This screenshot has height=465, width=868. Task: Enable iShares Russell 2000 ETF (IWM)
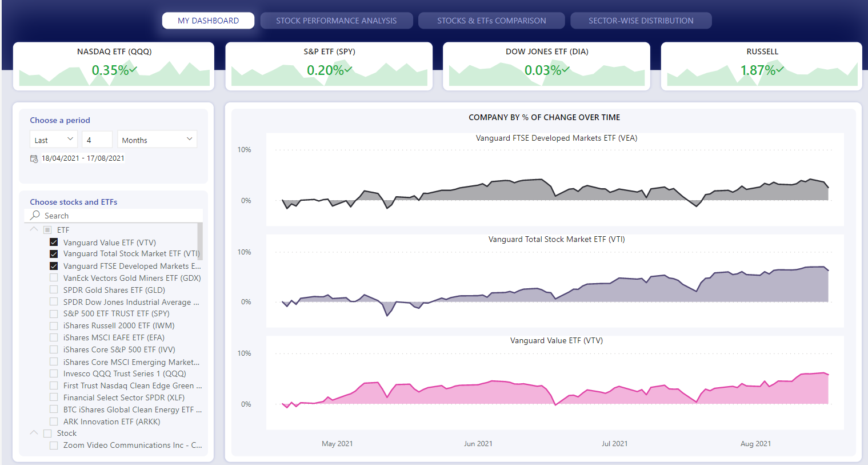coord(54,325)
